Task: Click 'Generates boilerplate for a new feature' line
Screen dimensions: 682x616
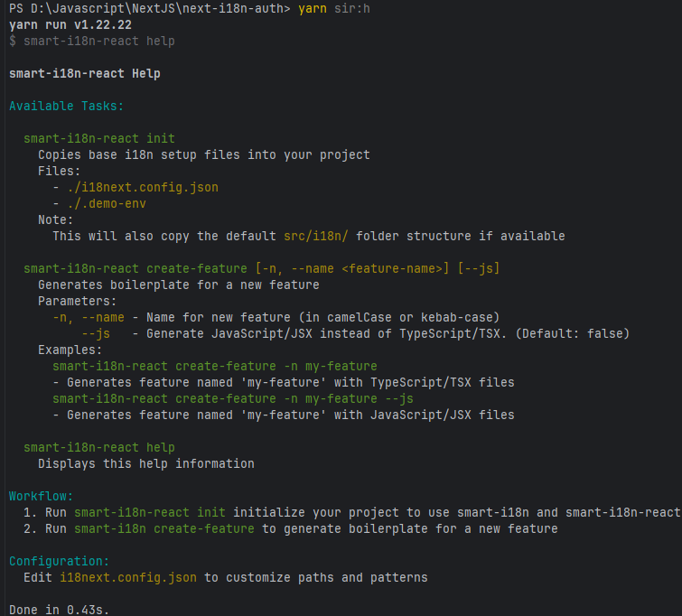Action: [178, 285]
